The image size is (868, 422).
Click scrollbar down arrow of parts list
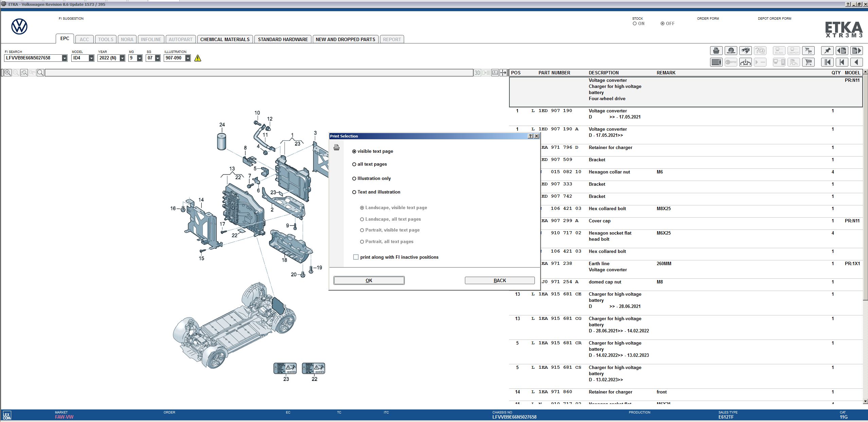[865, 402]
